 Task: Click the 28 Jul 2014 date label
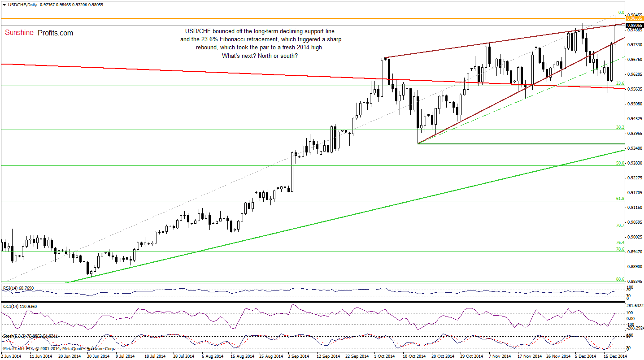tap(185, 356)
